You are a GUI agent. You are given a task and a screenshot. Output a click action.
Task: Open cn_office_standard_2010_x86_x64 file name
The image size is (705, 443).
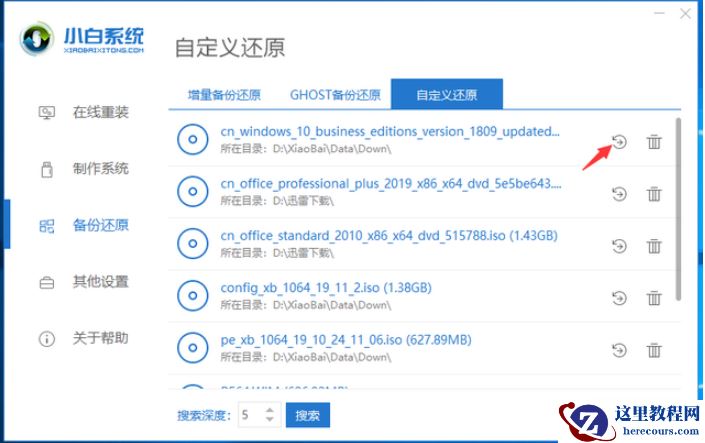coord(389,236)
